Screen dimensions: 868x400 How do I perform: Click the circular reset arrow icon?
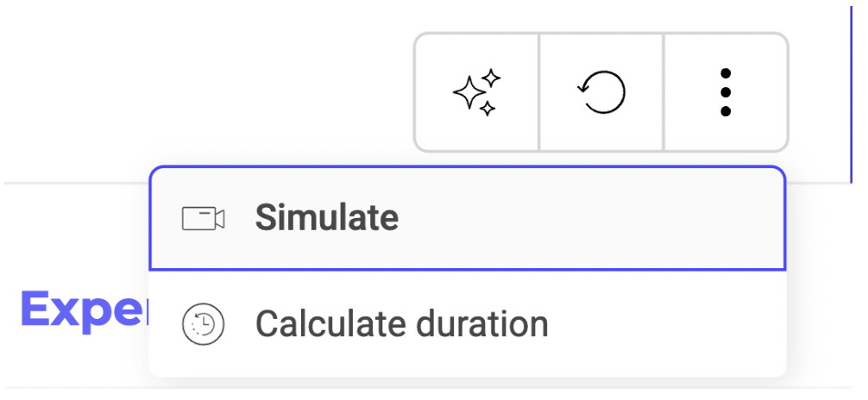[x=601, y=92]
